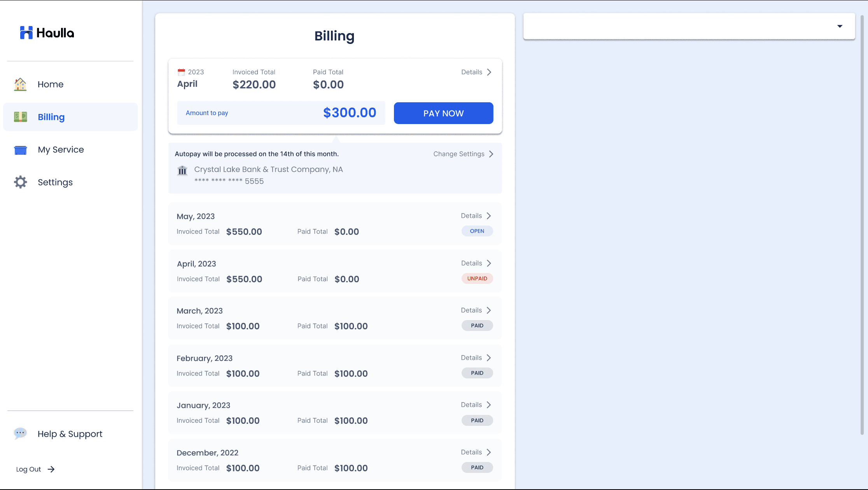
Task: Click the Help & Support chat bubble icon
Action: pos(20,433)
